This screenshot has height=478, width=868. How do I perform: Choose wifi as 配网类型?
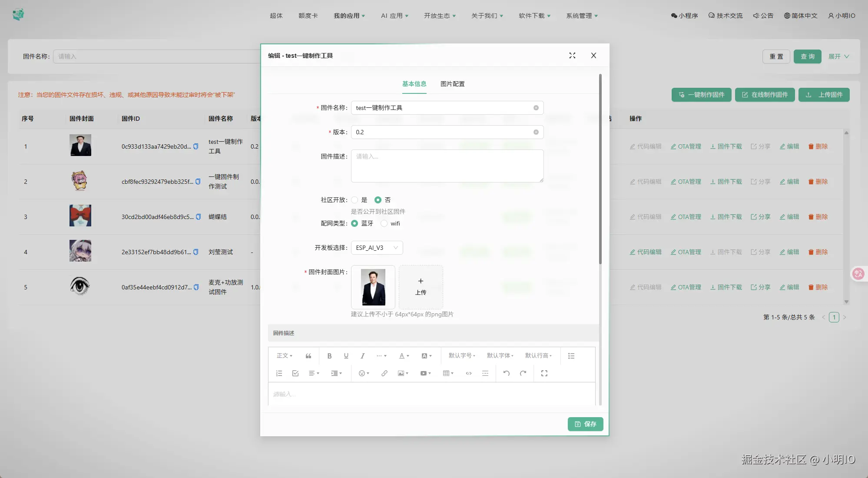tap(384, 223)
